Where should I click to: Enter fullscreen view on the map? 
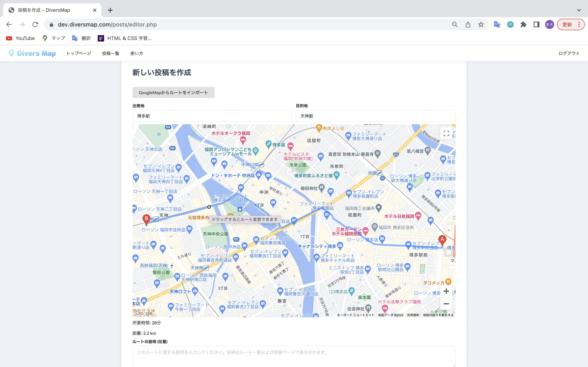click(x=446, y=134)
